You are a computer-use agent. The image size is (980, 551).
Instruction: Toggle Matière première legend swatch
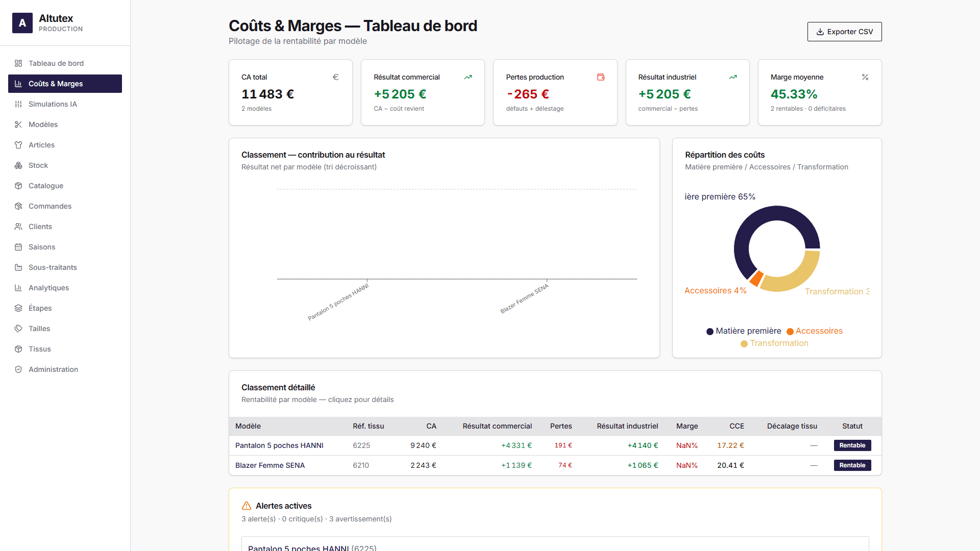click(709, 332)
